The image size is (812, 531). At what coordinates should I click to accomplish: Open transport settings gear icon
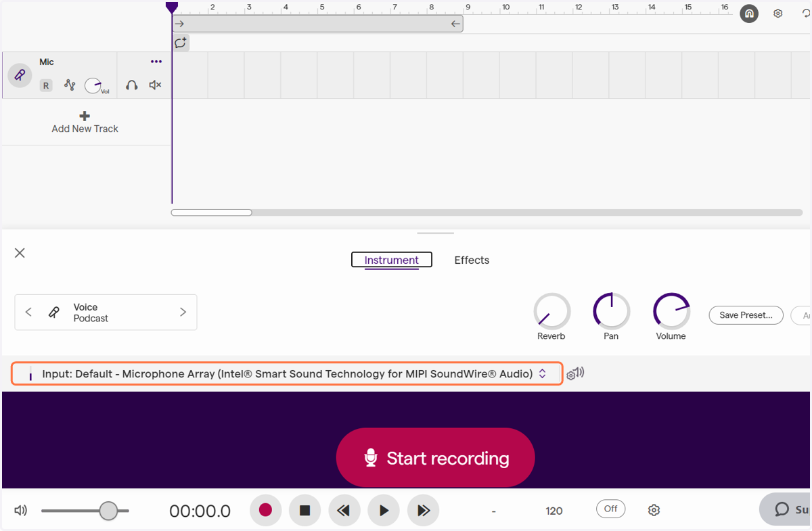(x=654, y=510)
